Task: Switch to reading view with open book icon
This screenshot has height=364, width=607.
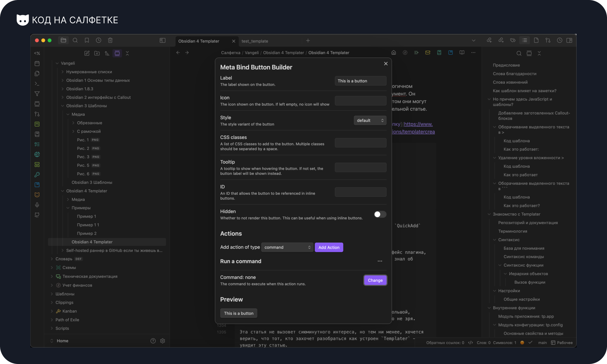Action: [x=462, y=53]
